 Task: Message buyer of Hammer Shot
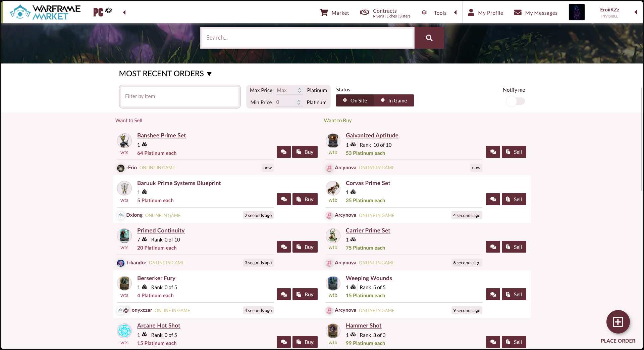coord(493,342)
